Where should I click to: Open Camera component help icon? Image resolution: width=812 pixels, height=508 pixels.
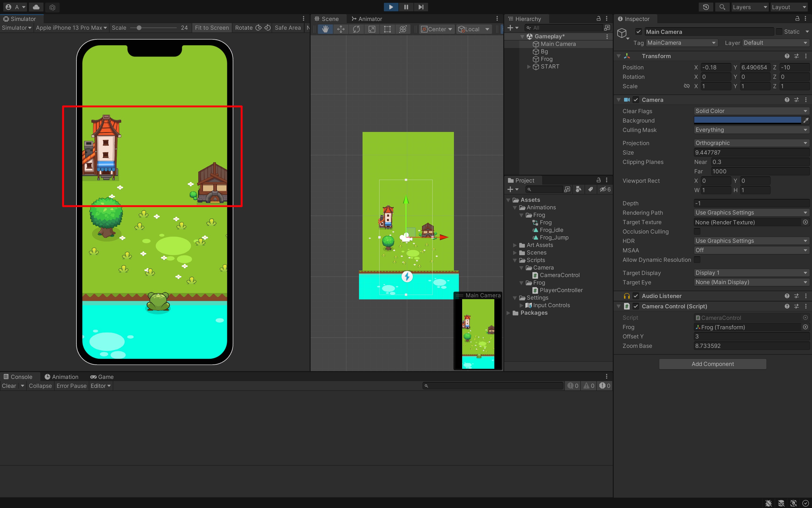(787, 100)
